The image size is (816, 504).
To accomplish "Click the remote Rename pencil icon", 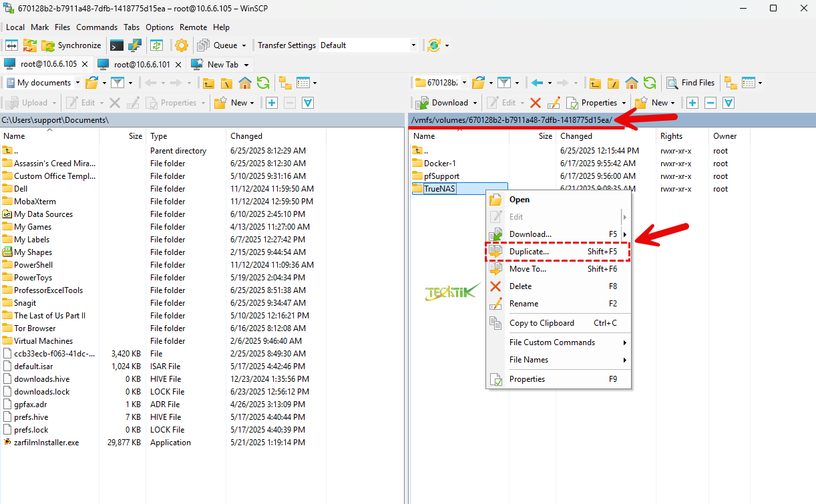I will [x=554, y=103].
